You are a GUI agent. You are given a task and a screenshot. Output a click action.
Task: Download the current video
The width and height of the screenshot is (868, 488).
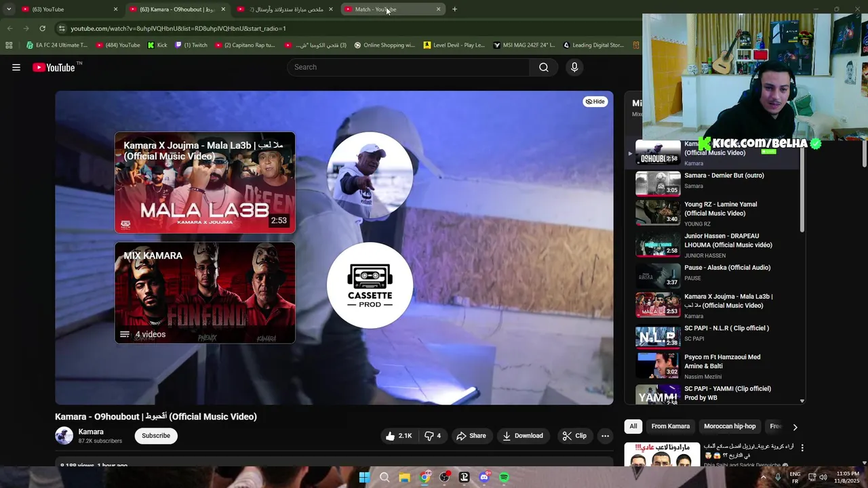pos(523,436)
